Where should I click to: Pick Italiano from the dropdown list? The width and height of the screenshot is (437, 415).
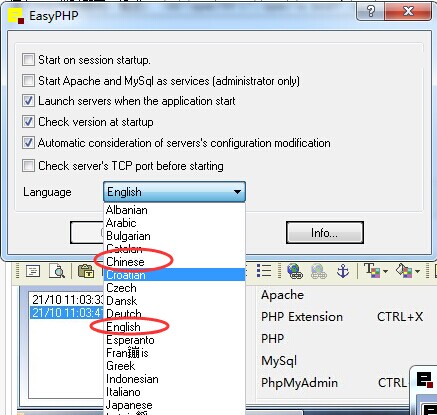175,392
